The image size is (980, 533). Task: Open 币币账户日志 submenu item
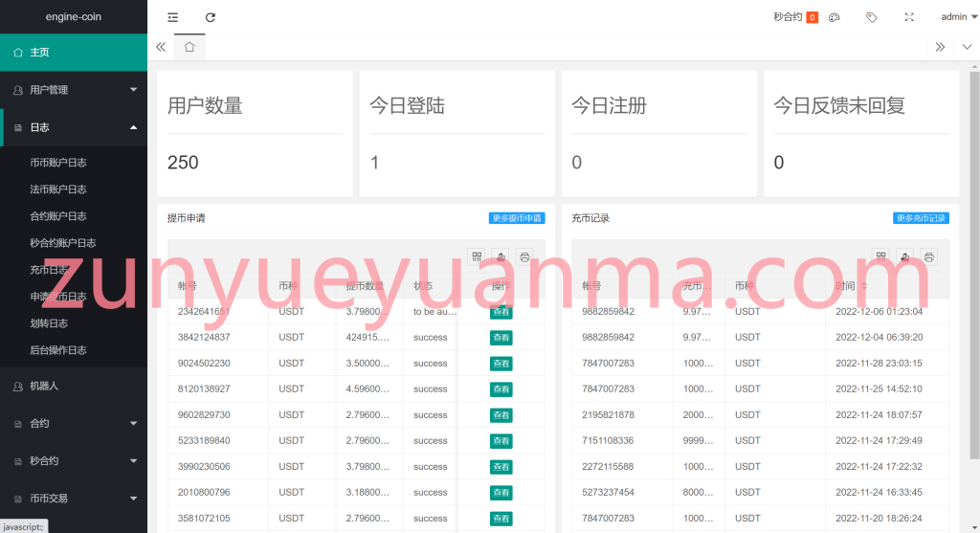tap(58, 163)
